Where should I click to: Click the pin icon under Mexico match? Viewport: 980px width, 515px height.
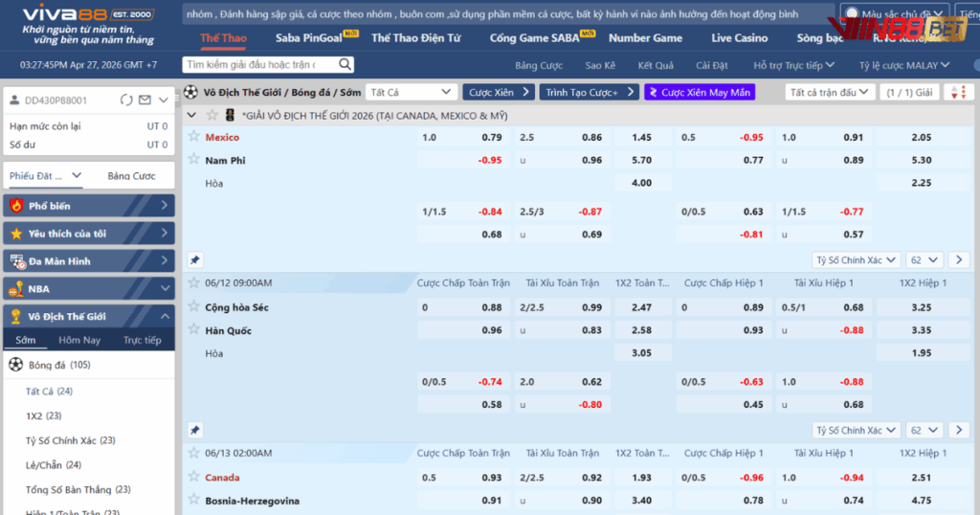(194, 259)
